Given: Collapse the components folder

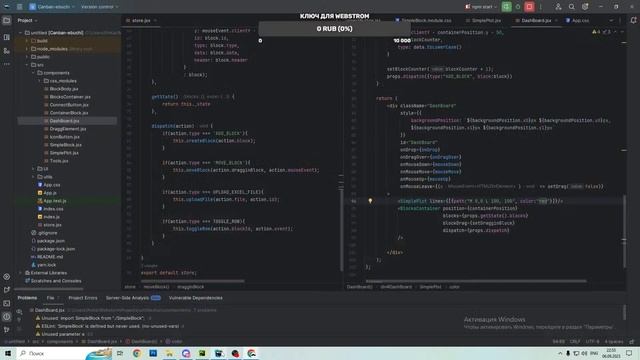Looking at the screenshot, I should pos(33,73).
